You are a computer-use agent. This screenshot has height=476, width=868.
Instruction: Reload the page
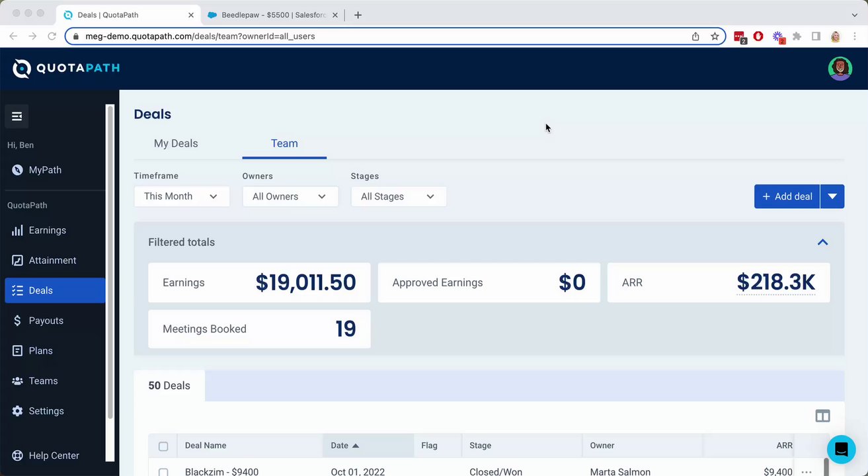click(52, 36)
